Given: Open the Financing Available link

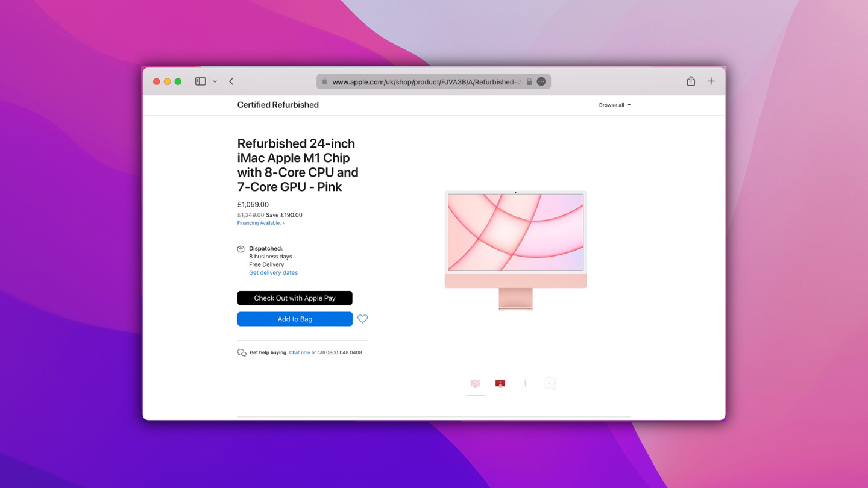Looking at the screenshot, I should (x=260, y=223).
